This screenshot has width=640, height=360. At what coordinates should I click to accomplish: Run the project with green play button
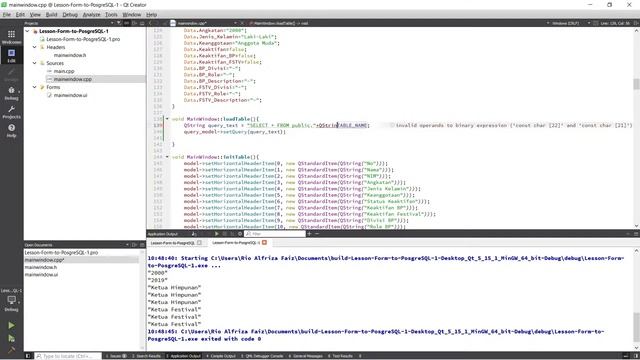tap(11, 325)
